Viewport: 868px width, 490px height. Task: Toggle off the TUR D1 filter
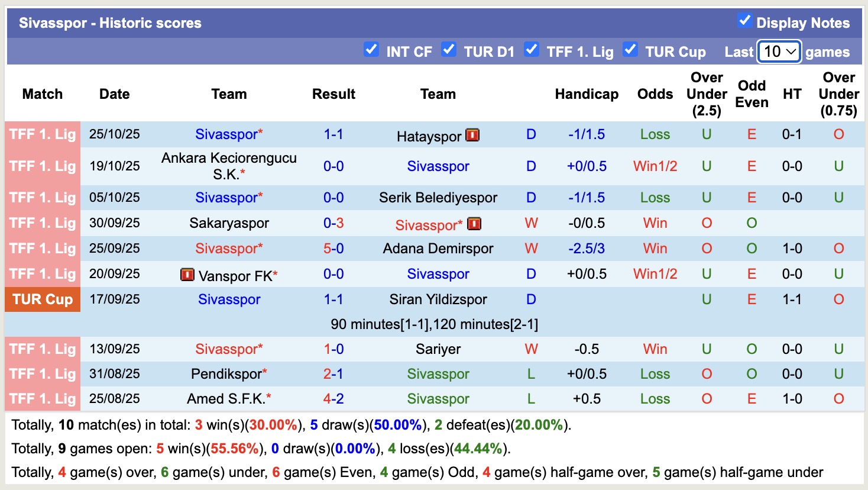450,50
